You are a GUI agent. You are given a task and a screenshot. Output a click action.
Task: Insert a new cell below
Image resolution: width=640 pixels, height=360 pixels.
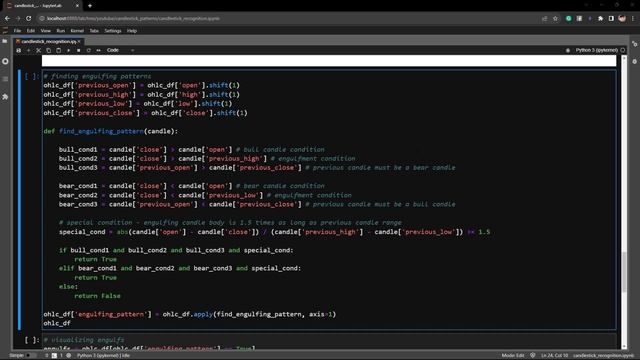pos(29,50)
